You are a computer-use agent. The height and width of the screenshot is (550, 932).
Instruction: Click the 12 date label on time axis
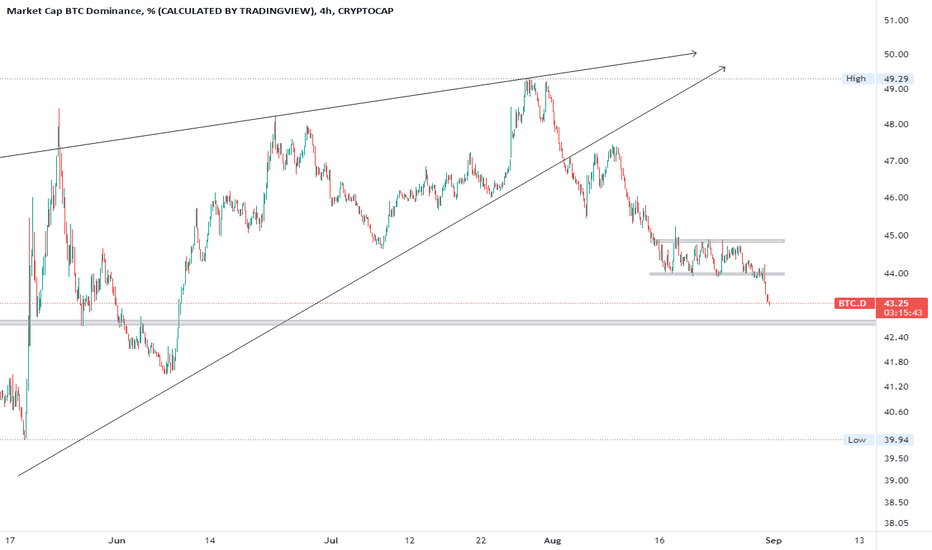[x=410, y=540]
